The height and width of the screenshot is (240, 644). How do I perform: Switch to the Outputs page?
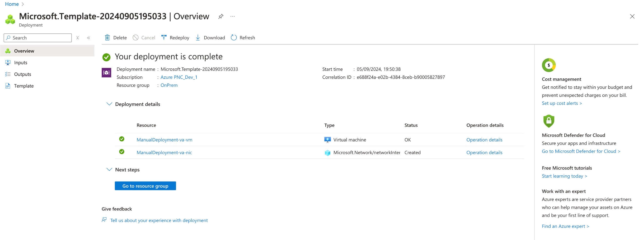(22, 74)
